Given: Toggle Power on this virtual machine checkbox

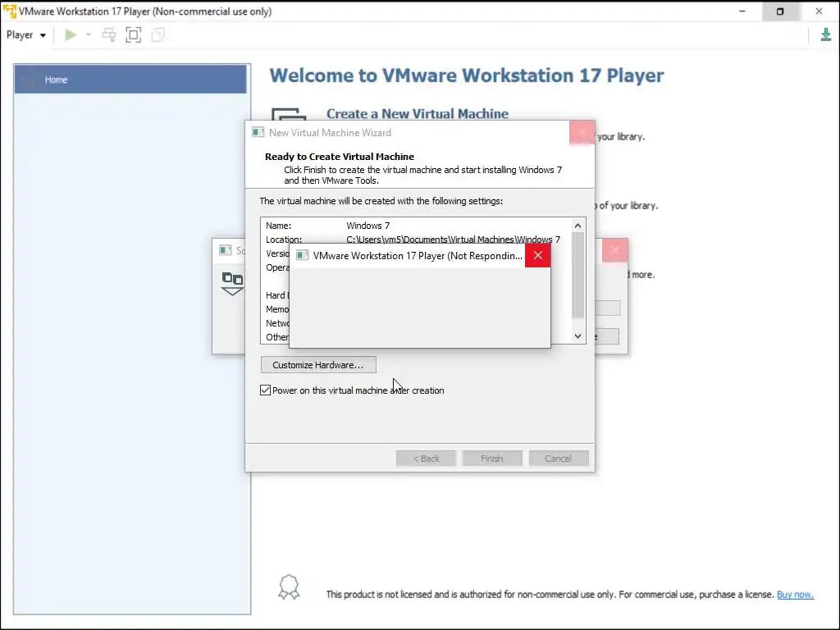Looking at the screenshot, I should 265,390.
